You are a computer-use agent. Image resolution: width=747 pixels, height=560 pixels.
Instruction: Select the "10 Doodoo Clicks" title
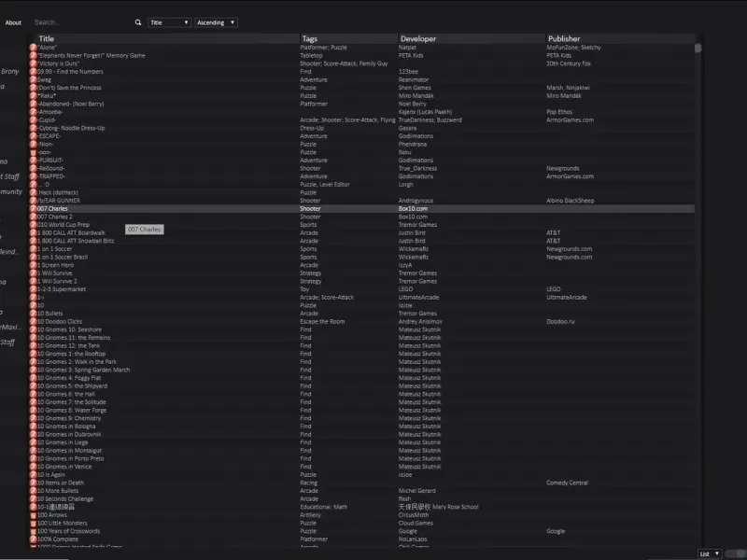(x=60, y=321)
